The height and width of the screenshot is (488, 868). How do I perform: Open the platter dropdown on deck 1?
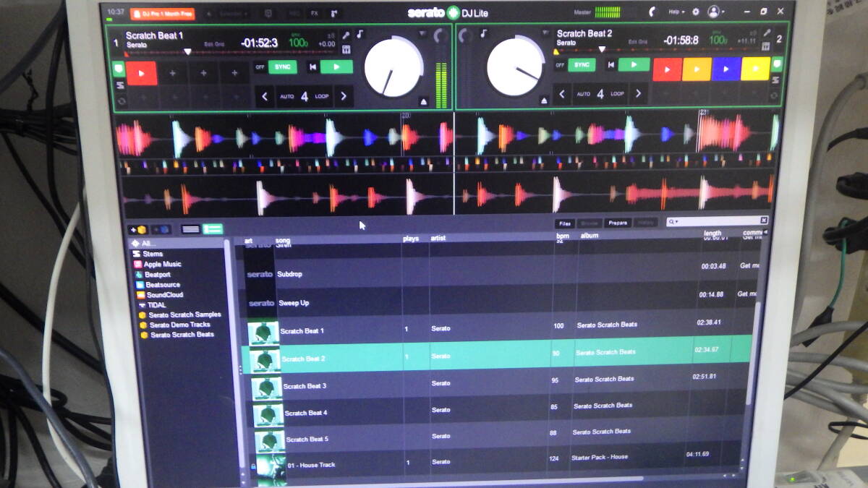click(422, 34)
